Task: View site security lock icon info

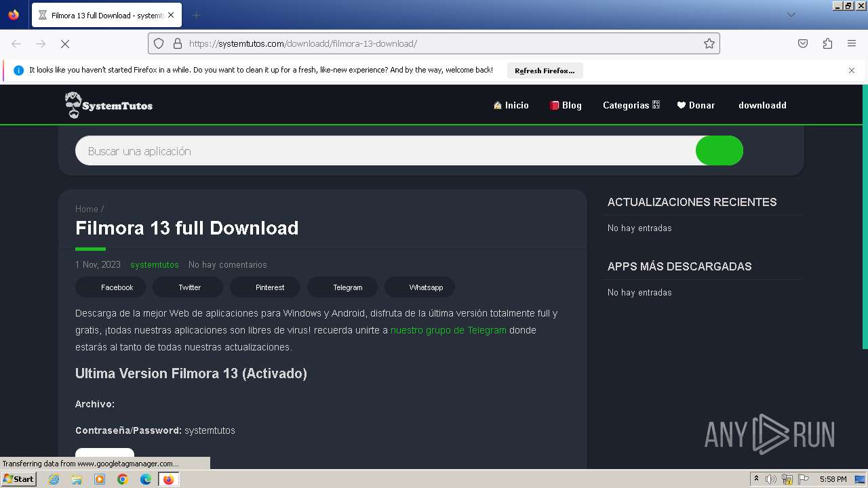Action: pyautogui.click(x=178, y=43)
